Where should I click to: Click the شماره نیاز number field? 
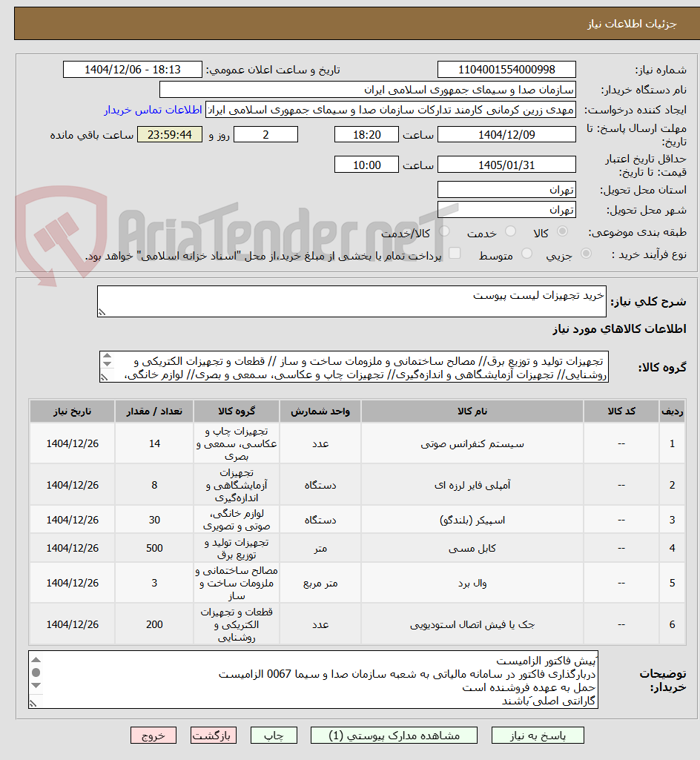coord(506,69)
